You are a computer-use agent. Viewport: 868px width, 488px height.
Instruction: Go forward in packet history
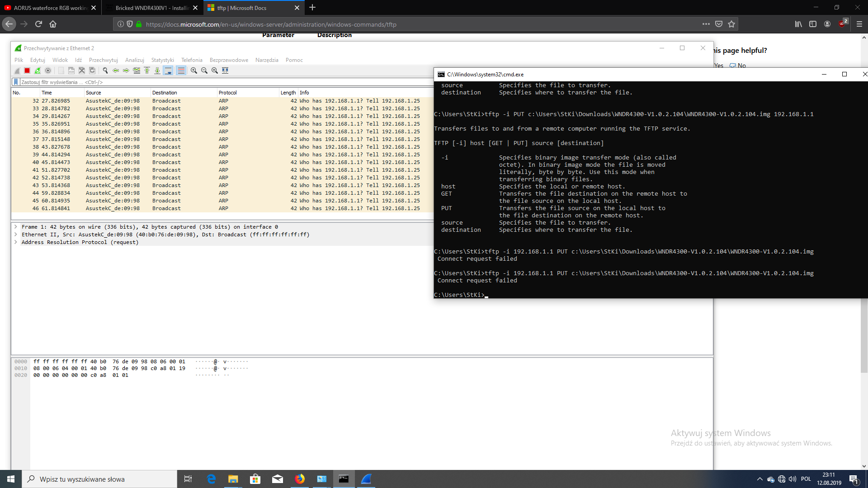(x=126, y=70)
